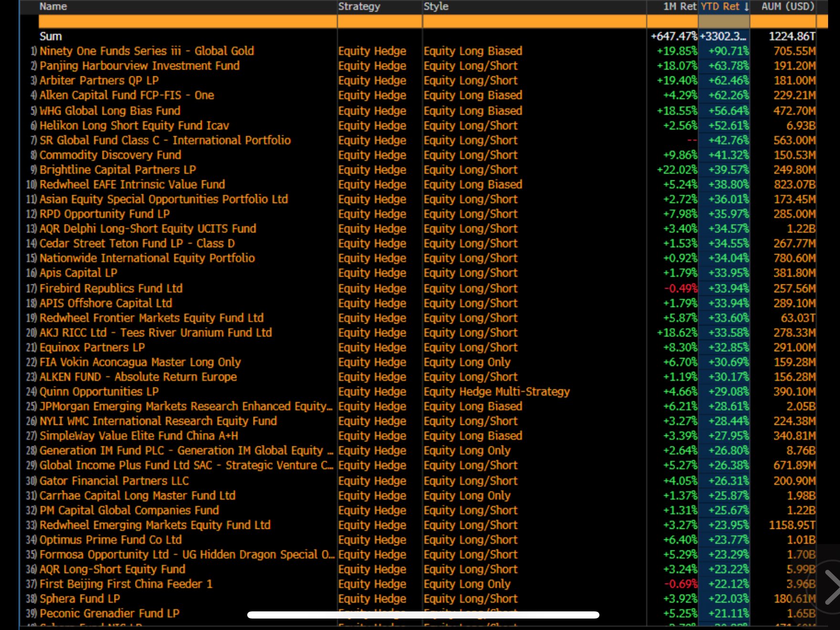Click the -0.49% one-month return value
This screenshot has height=630, width=840.
coord(681,289)
